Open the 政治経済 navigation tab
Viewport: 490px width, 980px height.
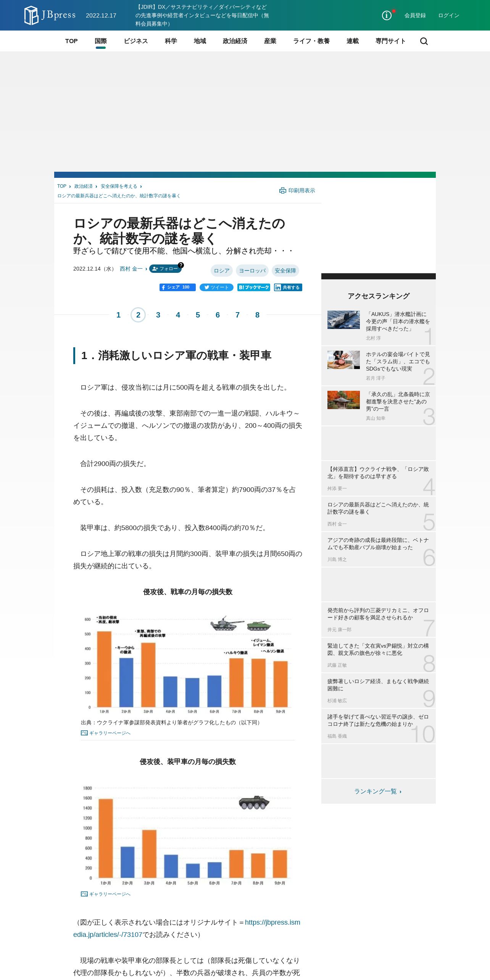click(235, 41)
